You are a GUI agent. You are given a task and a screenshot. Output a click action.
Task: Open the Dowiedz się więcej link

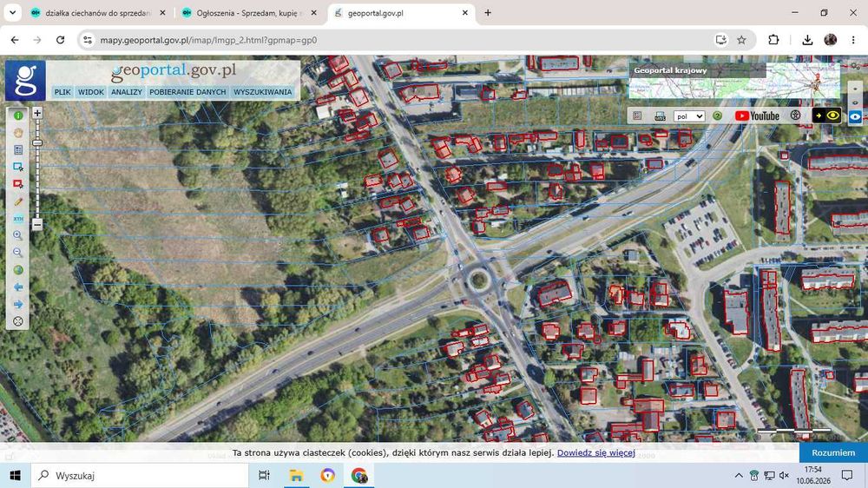(x=595, y=452)
